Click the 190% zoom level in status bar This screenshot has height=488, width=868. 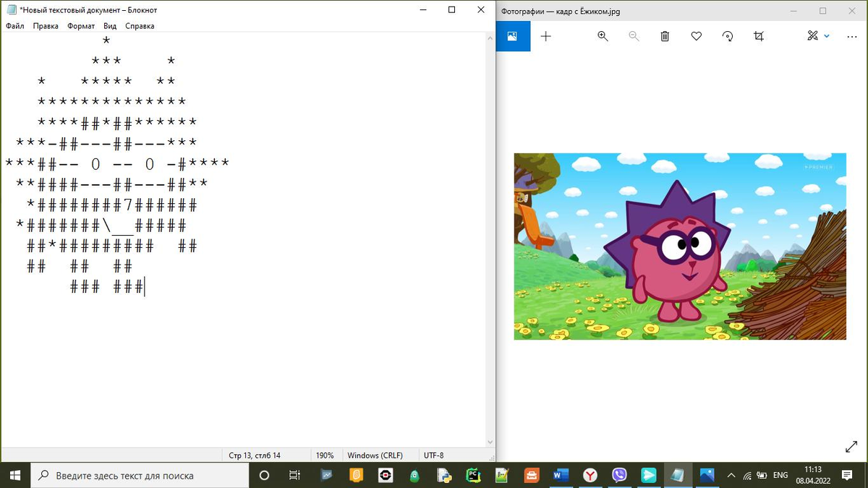[x=325, y=455]
